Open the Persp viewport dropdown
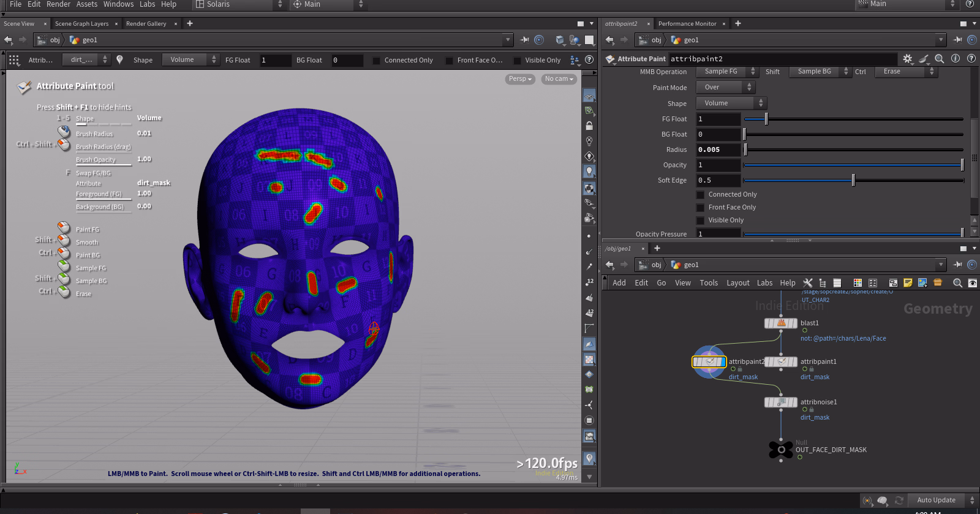Image resolution: width=980 pixels, height=514 pixels. coord(520,79)
